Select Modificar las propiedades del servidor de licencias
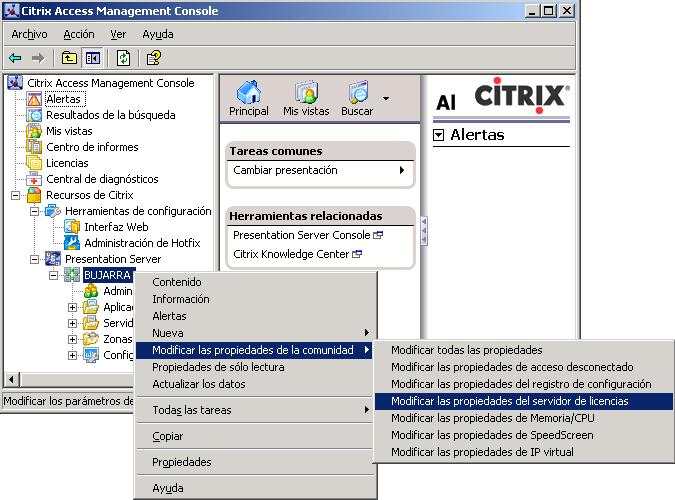 click(x=523, y=401)
